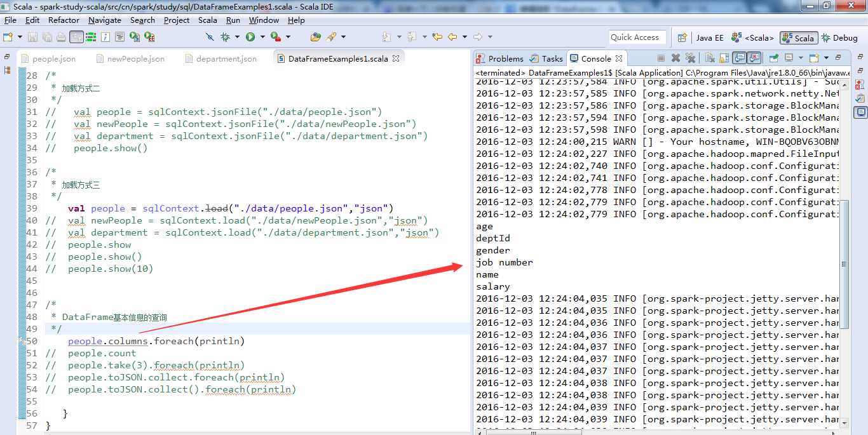The width and height of the screenshot is (868, 435).
Task: Switch to the Debug perspective
Action: (x=839, y=38)
